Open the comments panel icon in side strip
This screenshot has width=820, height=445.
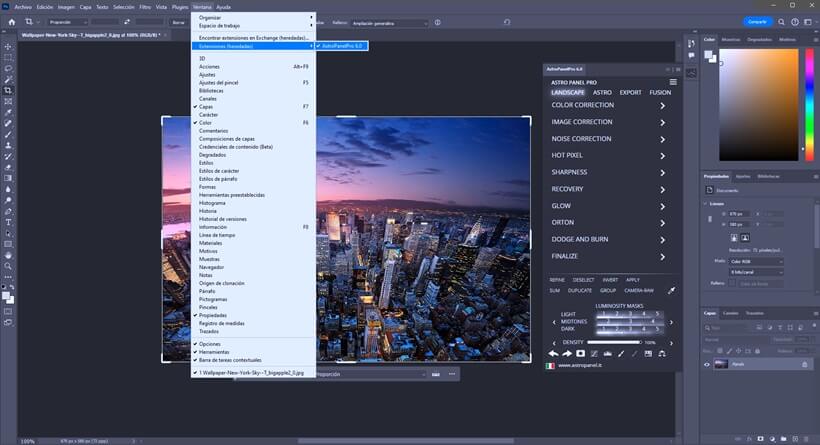[691, 55]
